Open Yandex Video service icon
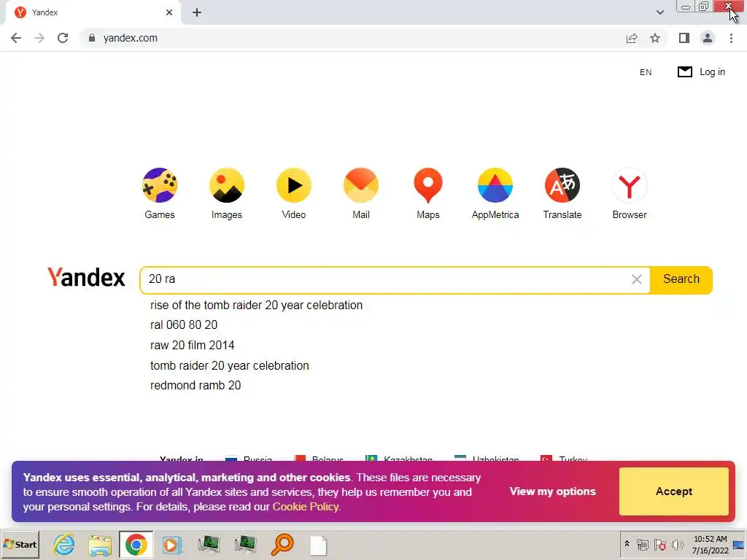The height and width of the screenshot is (560, 747). tap(294, 186)
